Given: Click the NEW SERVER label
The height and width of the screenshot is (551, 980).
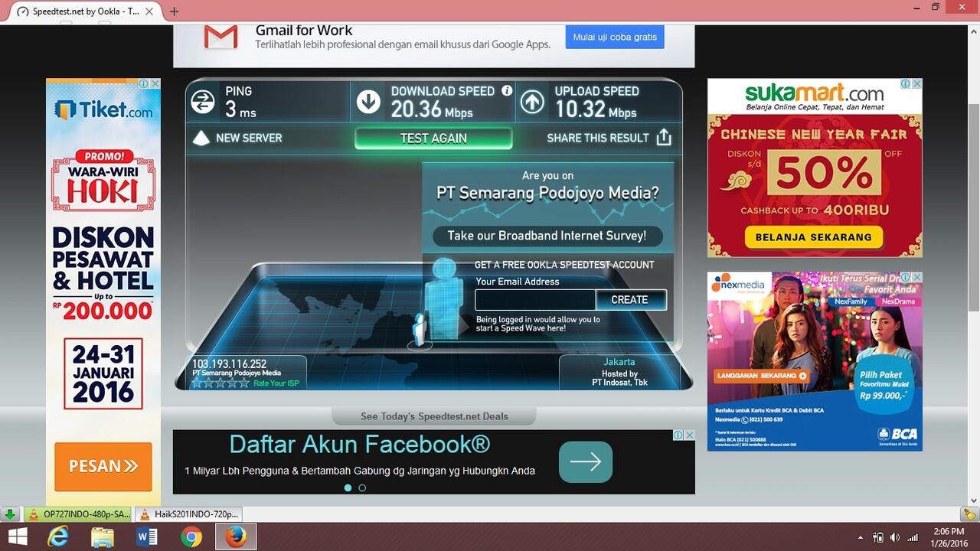Looking at the screenshot, I should tap(249, 138).
